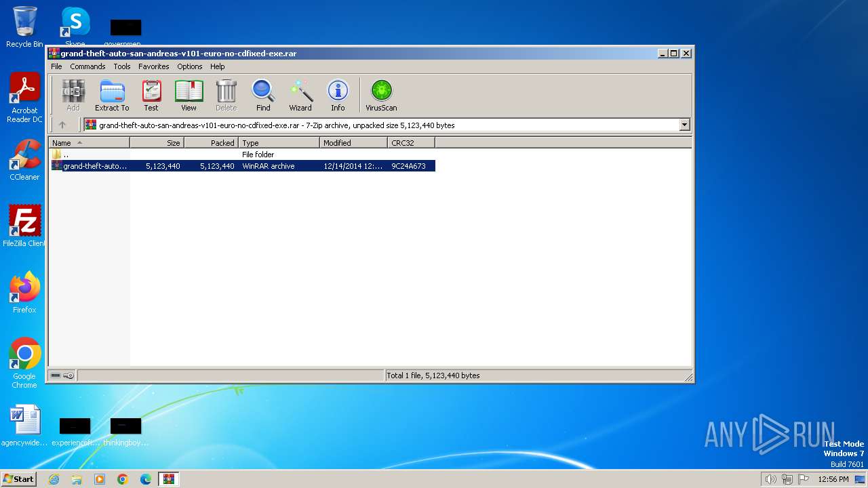Open FileZilla Client shortcut
The height and width of the screenshot is (488, 868).
(24, 226)
